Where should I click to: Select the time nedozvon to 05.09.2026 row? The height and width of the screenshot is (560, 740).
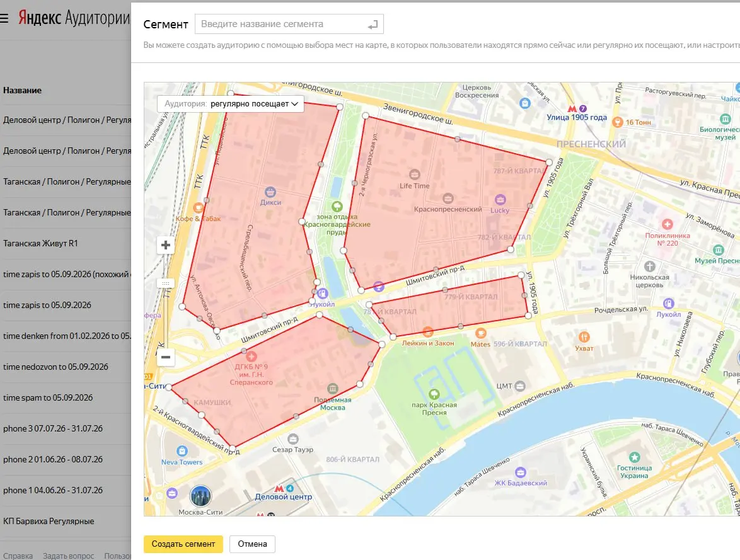66,367
